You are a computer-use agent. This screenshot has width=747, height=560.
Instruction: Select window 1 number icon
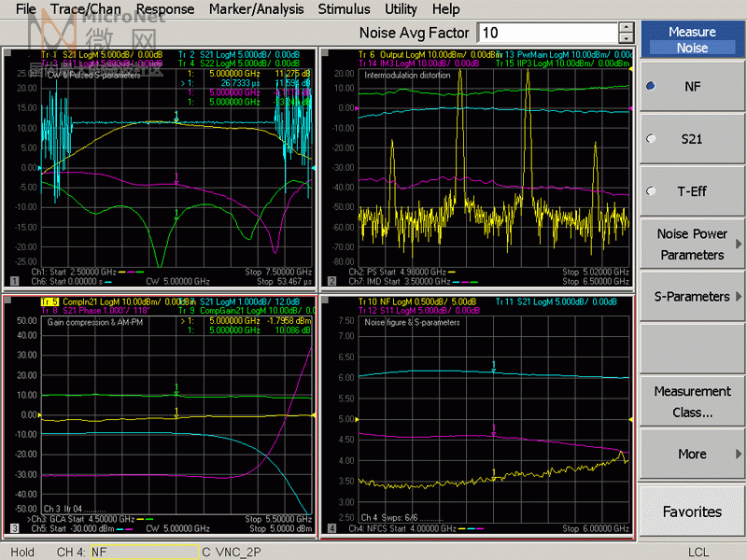[14, 281]
